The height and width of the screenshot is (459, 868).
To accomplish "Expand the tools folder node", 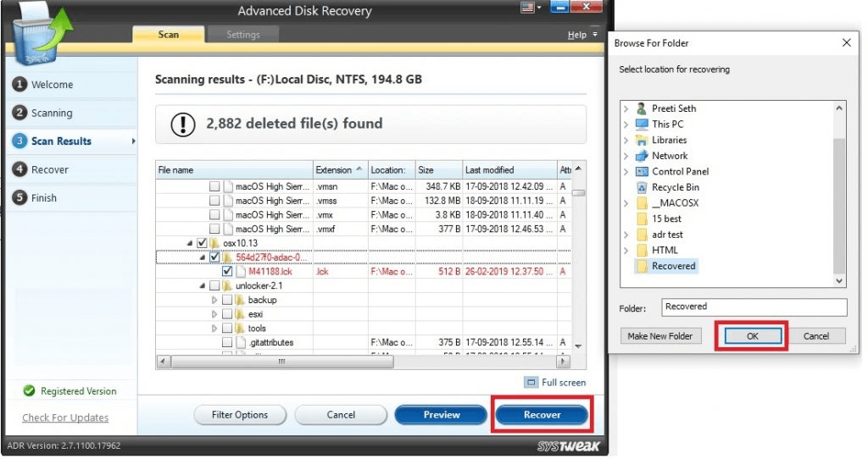I will tap(214, 329).
